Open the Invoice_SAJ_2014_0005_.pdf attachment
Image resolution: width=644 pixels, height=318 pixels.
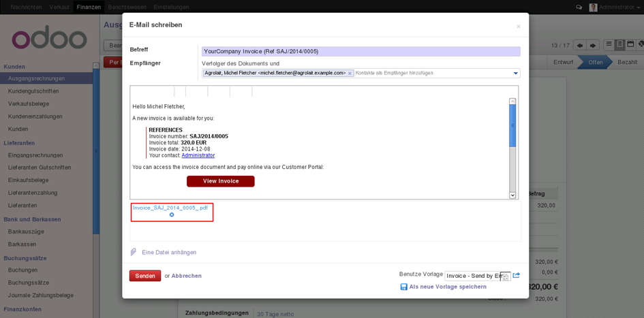(x=170, y=208)
